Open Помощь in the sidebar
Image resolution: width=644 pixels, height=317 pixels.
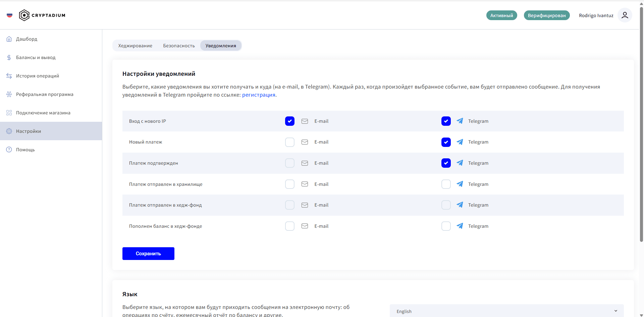click(51, 150)
